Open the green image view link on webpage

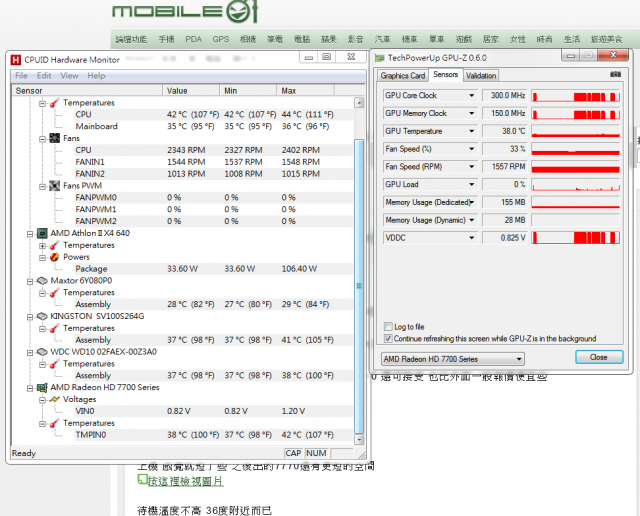coord(185,481)
